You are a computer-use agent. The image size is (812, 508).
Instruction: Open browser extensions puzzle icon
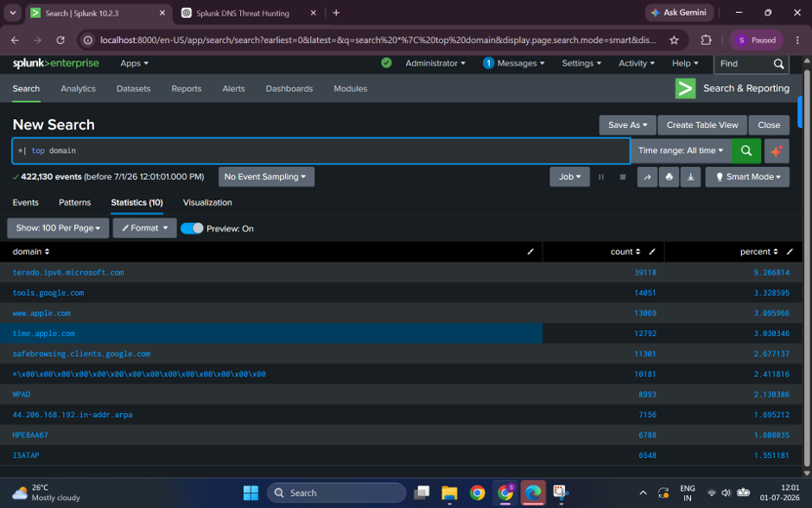(706, 40)
